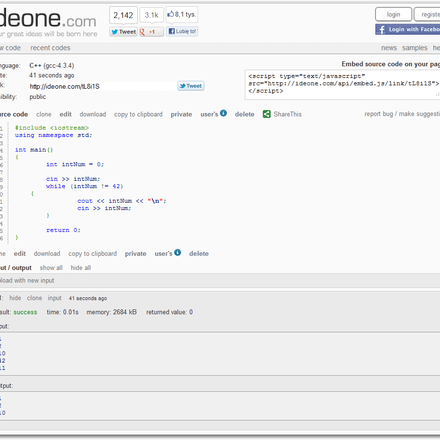Click the edit link above source code
Image resolution: width=440 pixels, height=440 pixels.
pyautogui.click(x=66, y=114)
